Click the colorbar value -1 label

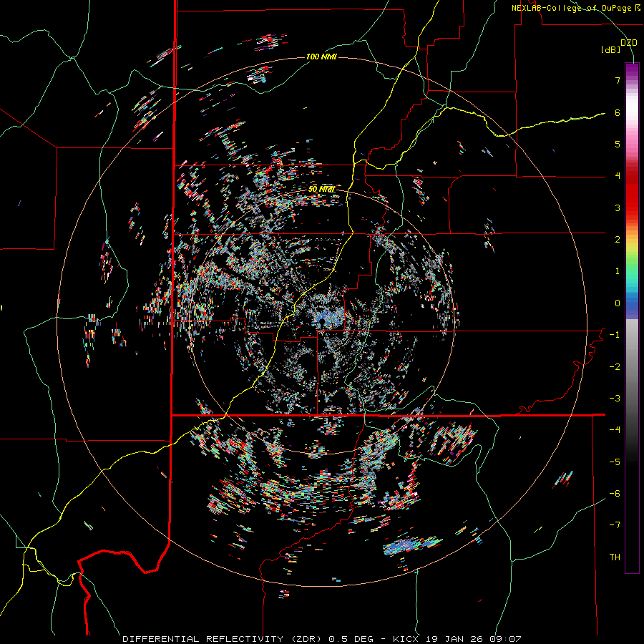(615, 335)
